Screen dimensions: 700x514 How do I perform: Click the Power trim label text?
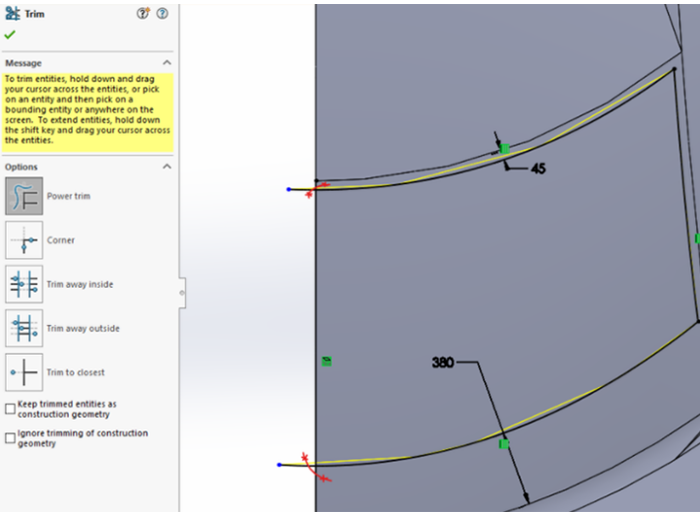pos(68,196)
